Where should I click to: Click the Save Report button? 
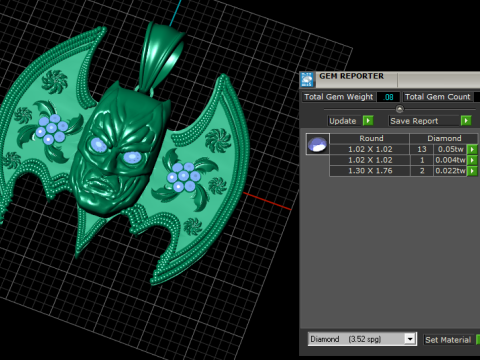(425, 121)
